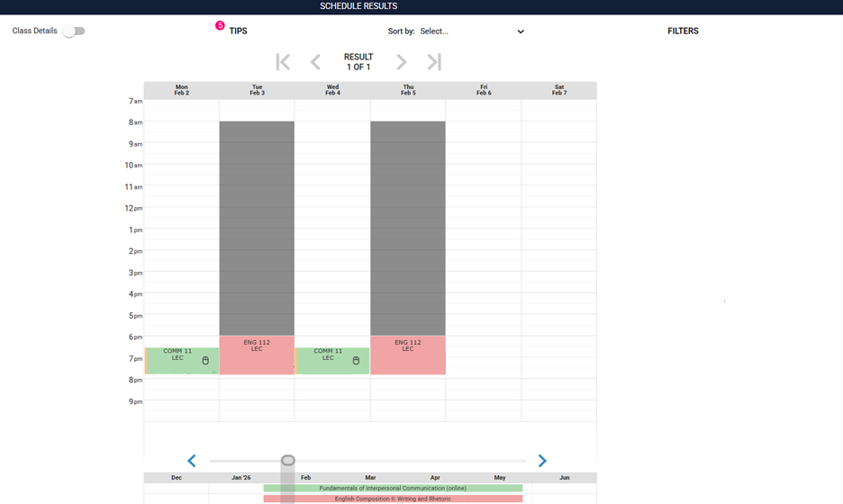Toggle the Class Details switch
843x504 pixels.
(74, 31)
